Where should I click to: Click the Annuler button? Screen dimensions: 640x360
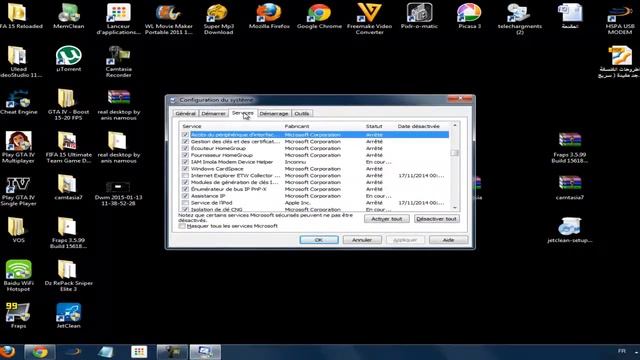pyautogui.click(x=362, y=240)
